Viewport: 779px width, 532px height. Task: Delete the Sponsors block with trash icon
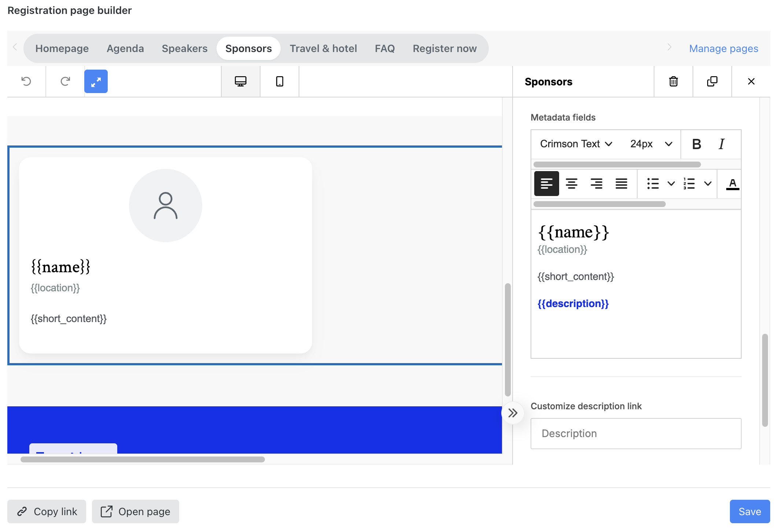pyautogui.click(x=673, y=81)
